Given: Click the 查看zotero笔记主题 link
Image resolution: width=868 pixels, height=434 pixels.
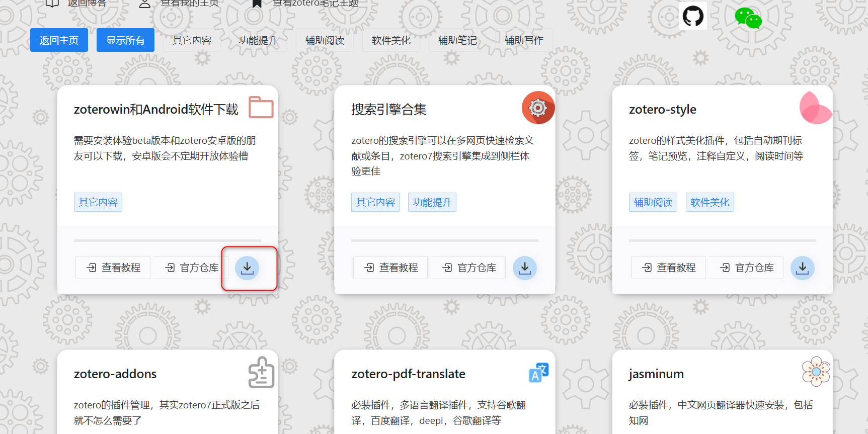Looking at the screenshot, I should coord(315,3).
